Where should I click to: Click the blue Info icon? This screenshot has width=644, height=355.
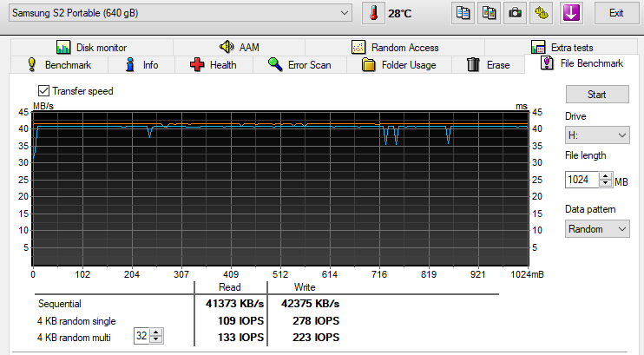(130, 64)
